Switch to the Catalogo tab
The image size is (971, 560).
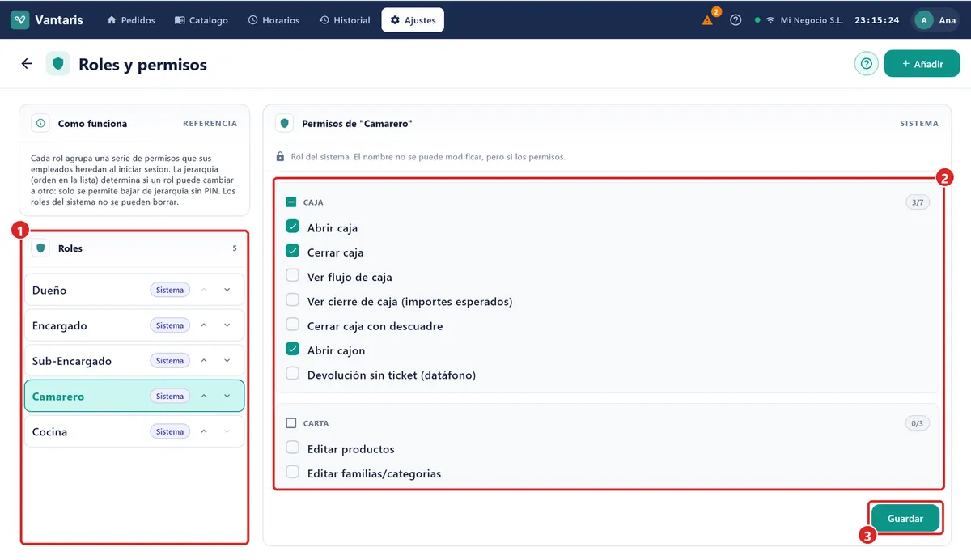pos(201,20)
